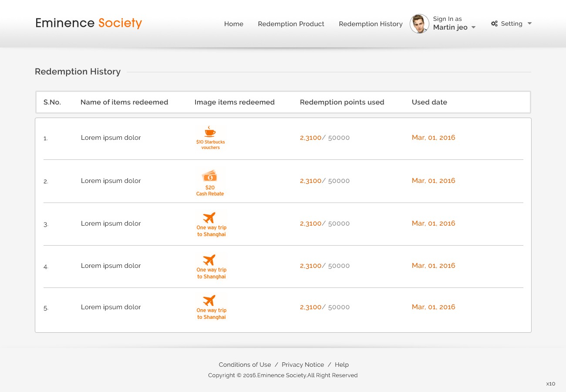Click the Starbucks voucher coffee cup icon

[x=210, y=132]
